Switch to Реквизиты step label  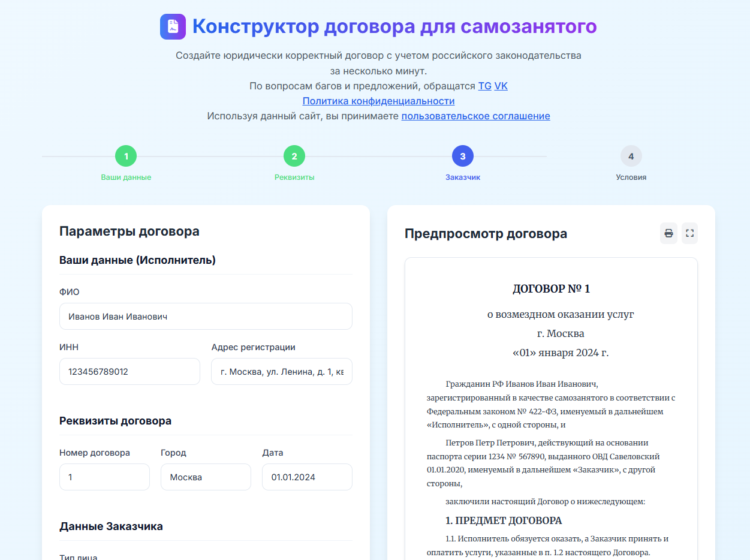click(x=294, y=177)
